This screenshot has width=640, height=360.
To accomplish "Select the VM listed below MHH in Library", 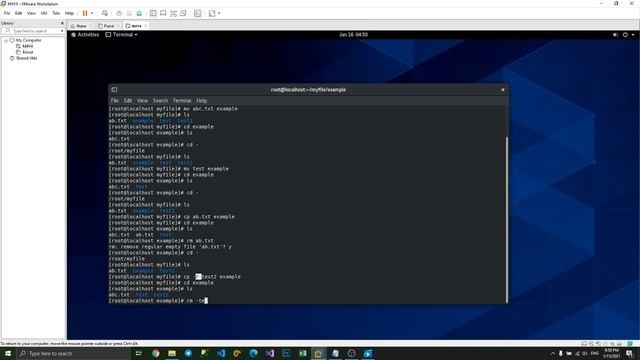I will (27, 52).
